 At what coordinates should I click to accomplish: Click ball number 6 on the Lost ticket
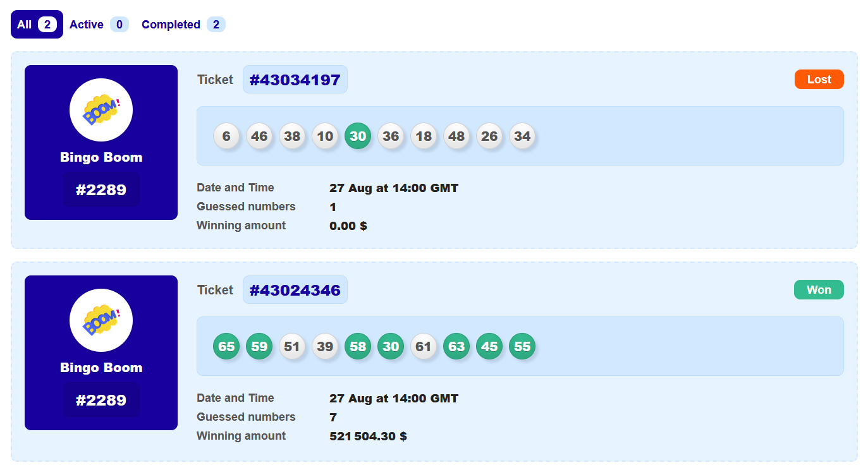click(x=226, y=136)
